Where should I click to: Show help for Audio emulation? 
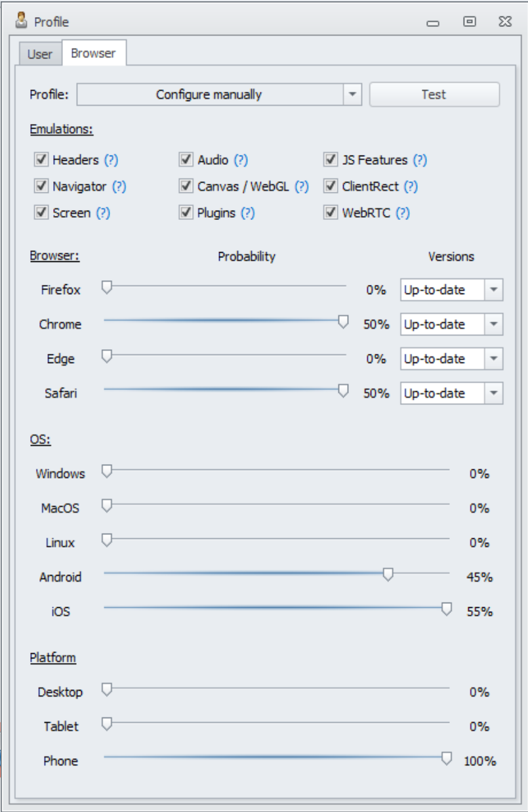pyautogui.click(x=241, y=160)
